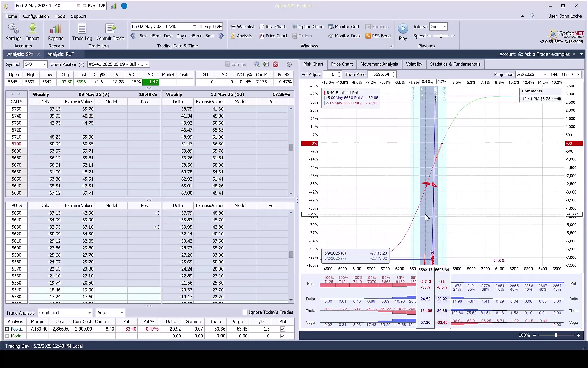Open the RSS Feed window
588x368 pixels.
point(378,36)
